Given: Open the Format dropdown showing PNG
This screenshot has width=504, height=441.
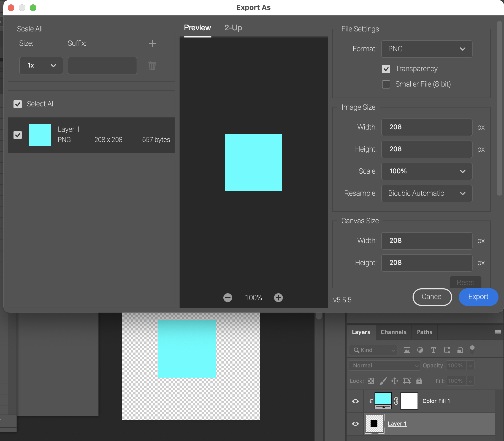Looking at the screenshot, I should click(x=426, y=49).
